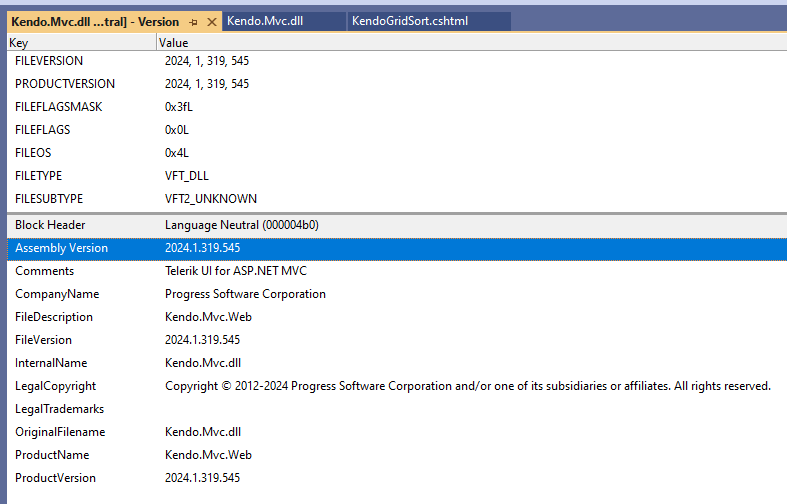This screenshot has width=787, height=504.
Task: Click the VFT_DLL value
Action: [x=187, y=176]
